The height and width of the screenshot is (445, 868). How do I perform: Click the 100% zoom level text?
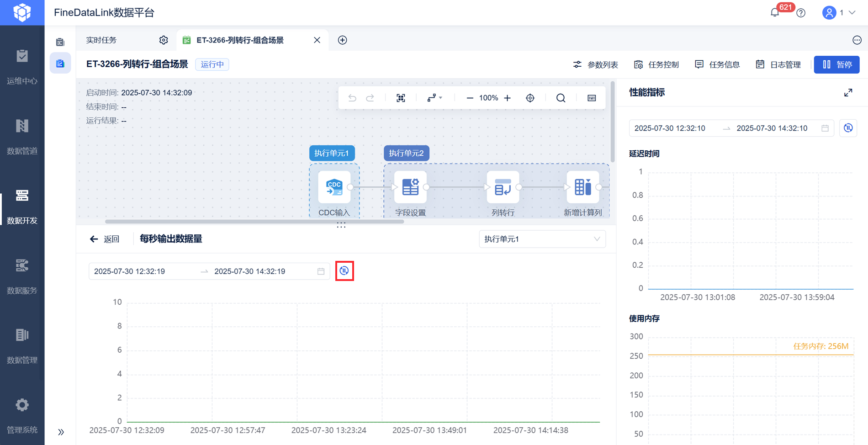[x=488, y=98]
